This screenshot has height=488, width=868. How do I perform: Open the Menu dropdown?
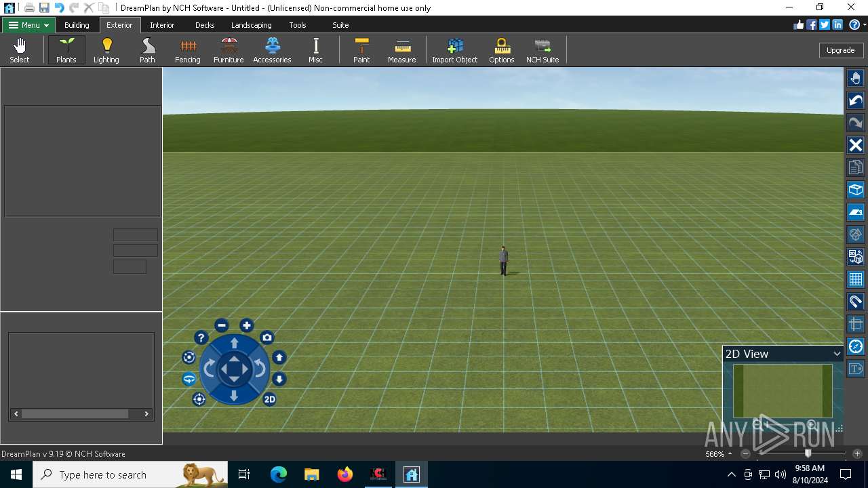29,25
